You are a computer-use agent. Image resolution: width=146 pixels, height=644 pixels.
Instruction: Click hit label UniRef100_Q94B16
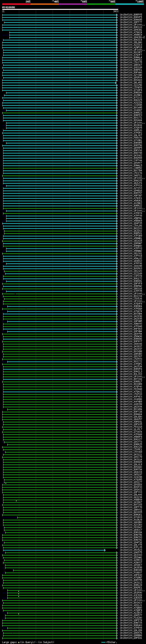pos(131,191)
